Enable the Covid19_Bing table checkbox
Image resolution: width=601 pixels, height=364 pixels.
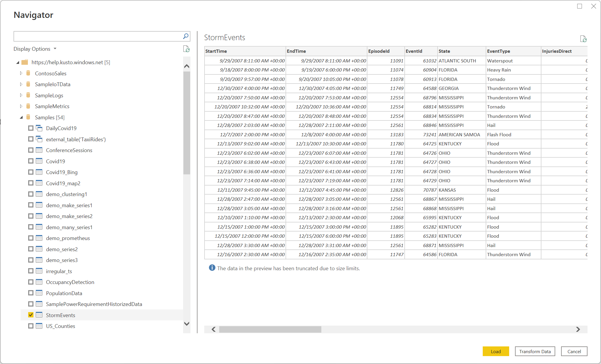pos(31,172)
